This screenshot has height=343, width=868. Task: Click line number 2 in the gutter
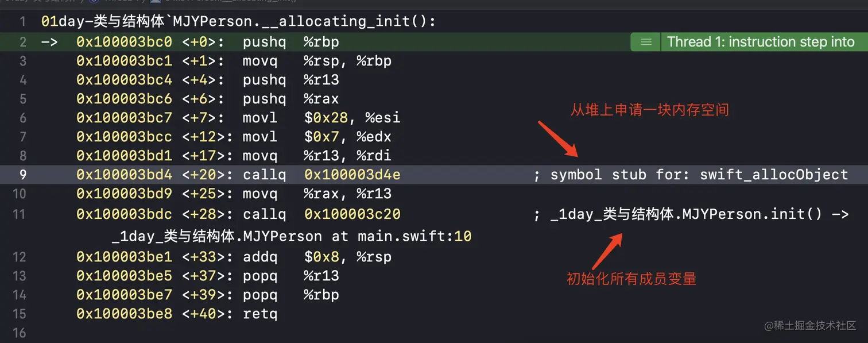click(x=22, y=42)
